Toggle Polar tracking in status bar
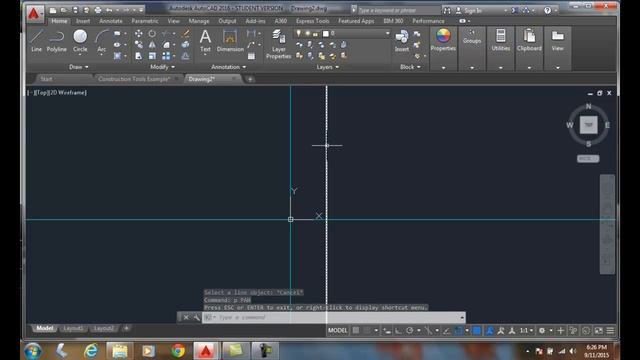 409,331
